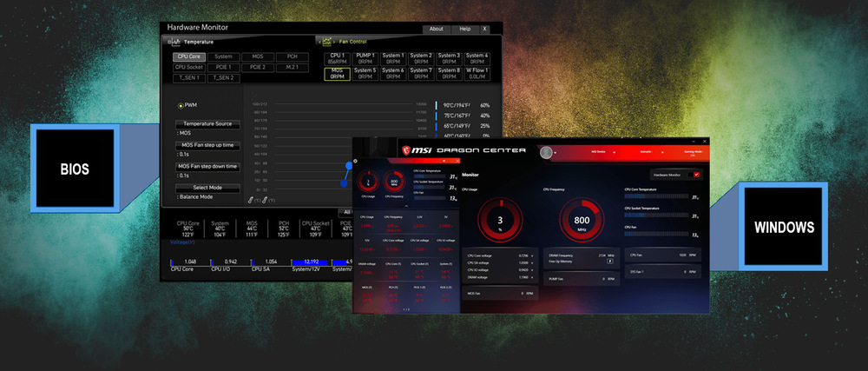
Task: Close the mini monitor widget with X
Action: pos(457,161)
